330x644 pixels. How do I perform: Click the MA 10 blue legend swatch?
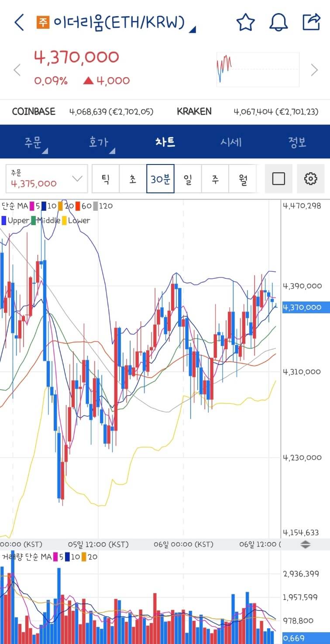point(44,206)
